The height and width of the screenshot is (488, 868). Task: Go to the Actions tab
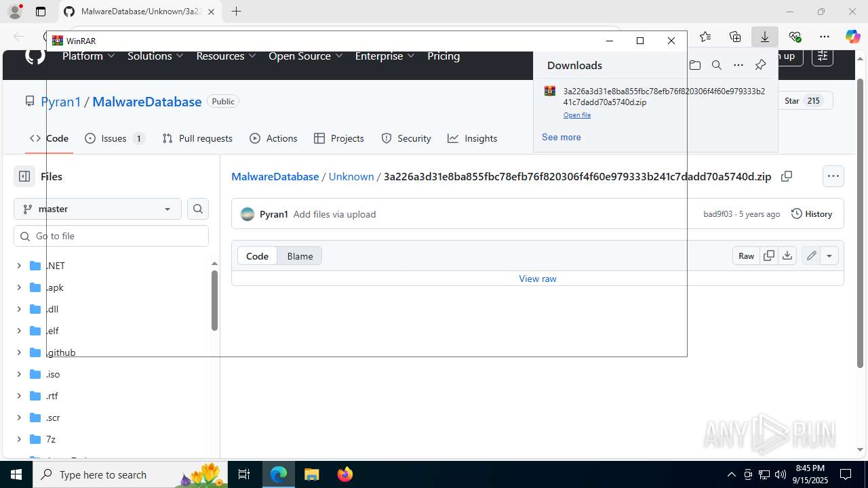pyautogui.click(x=274, y=138)
